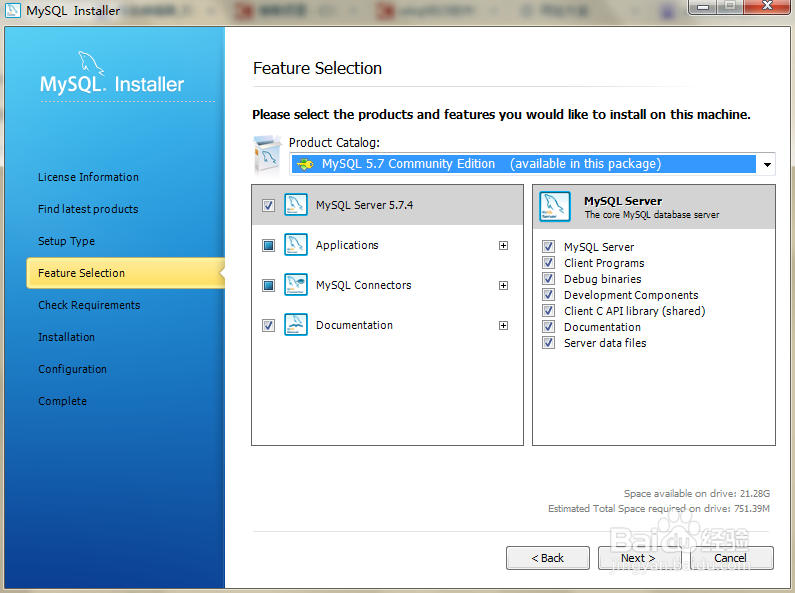Click the Development Components feature label
The width and height of the screenshot is (795, 593).
[x=631, y=295]
